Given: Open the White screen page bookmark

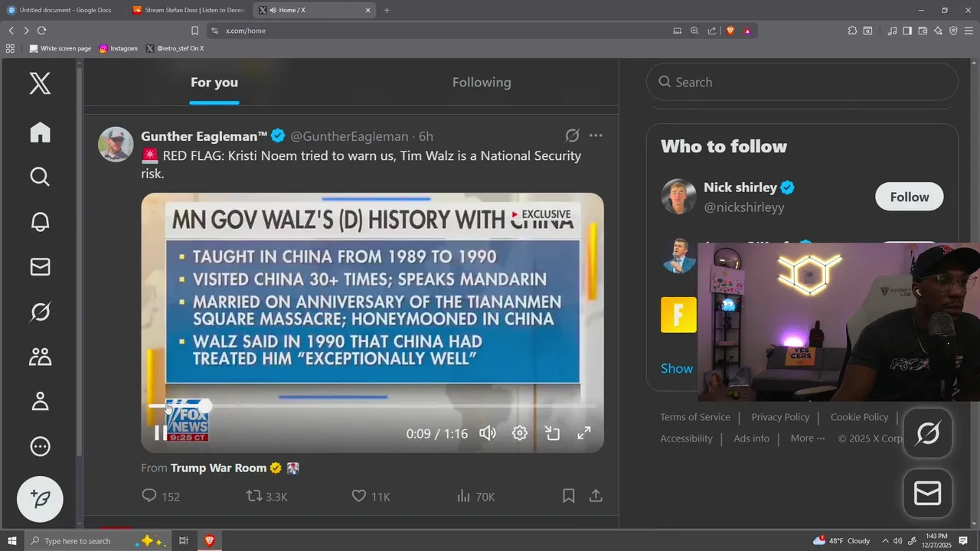Looking at the screenshot, I should click(x=60, y=48).
